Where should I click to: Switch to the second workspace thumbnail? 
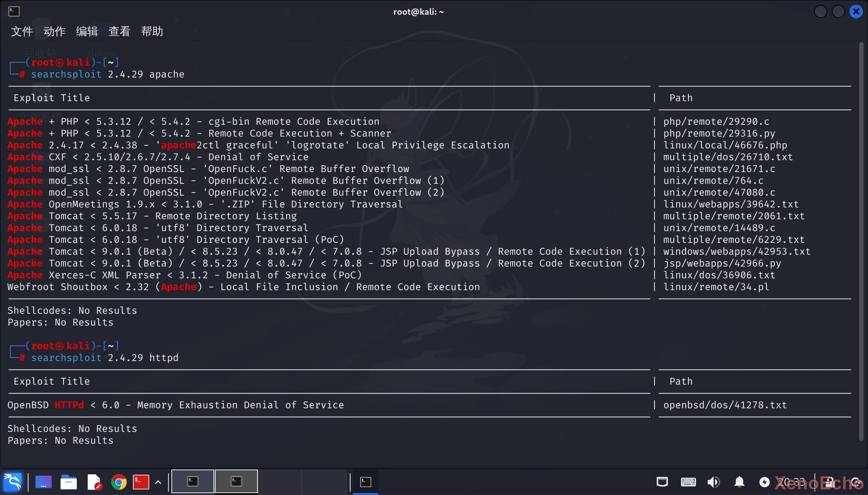coord(236,481)
